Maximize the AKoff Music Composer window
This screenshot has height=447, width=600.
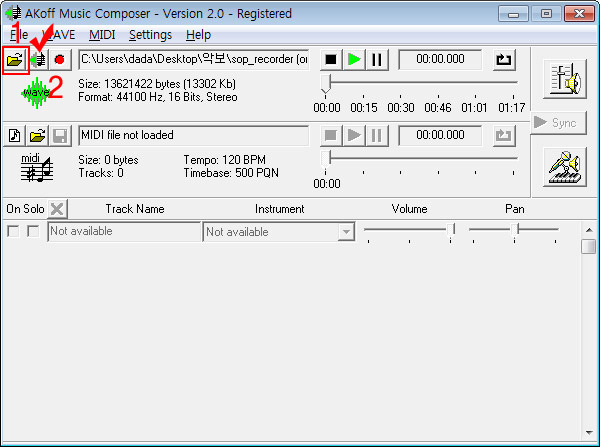546,14
